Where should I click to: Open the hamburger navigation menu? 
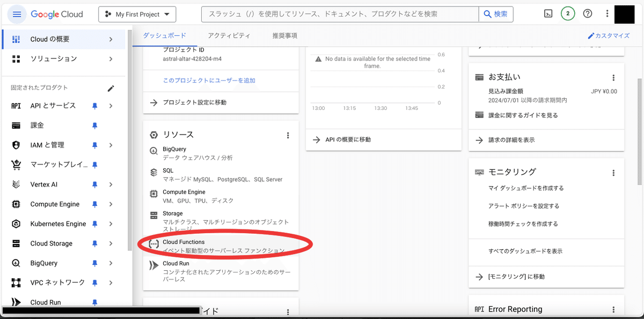17,14
